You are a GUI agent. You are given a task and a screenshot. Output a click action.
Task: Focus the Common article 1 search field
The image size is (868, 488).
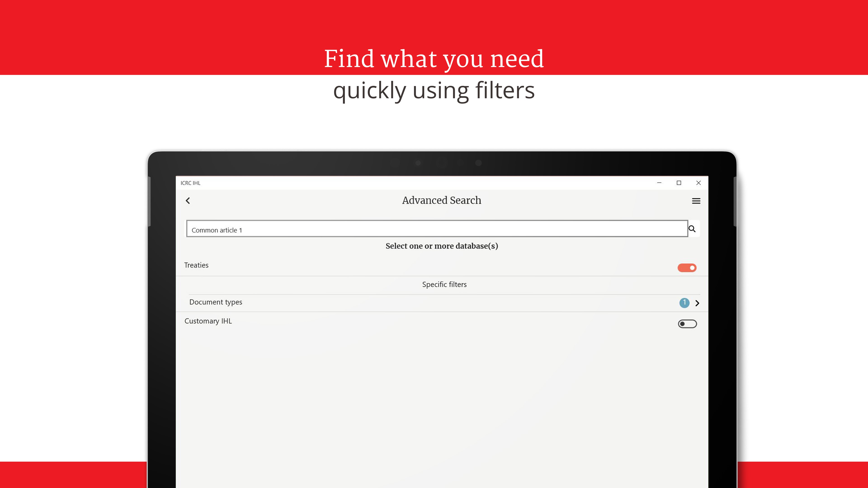437,229
